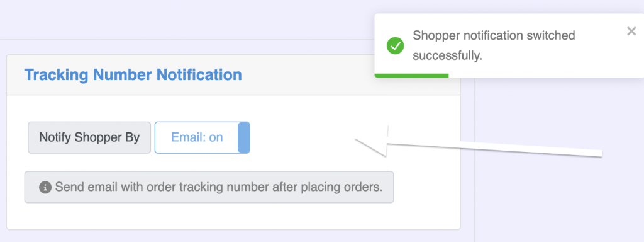Click the empty lavender area above panel
This screenshot has height=242, width=644.
(185, 20)
